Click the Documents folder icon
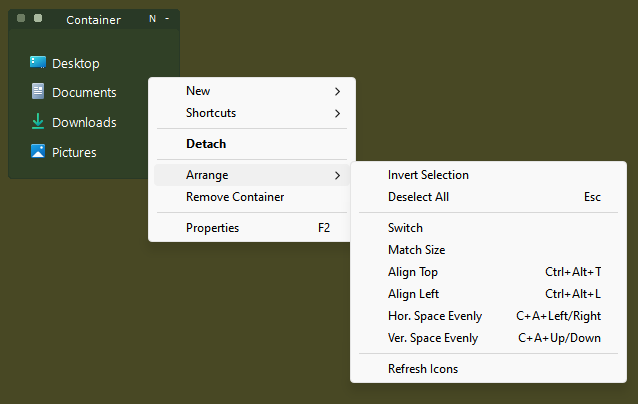The width and height of the screenshot is (638, 404). pos(38,92)
